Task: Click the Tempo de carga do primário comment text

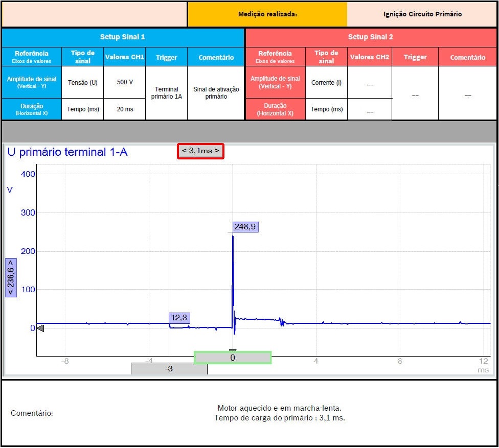Action: point(279,418)
